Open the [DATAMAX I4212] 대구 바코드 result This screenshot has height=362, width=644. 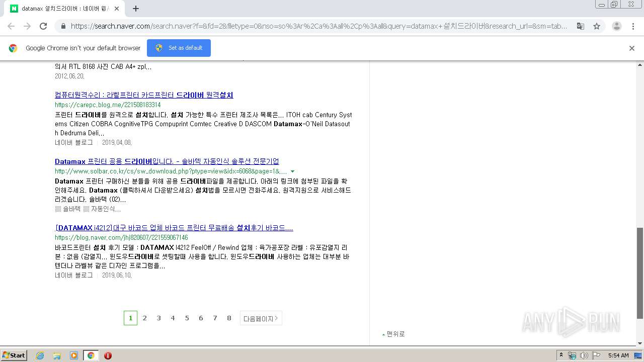click(x=174, y=228)
